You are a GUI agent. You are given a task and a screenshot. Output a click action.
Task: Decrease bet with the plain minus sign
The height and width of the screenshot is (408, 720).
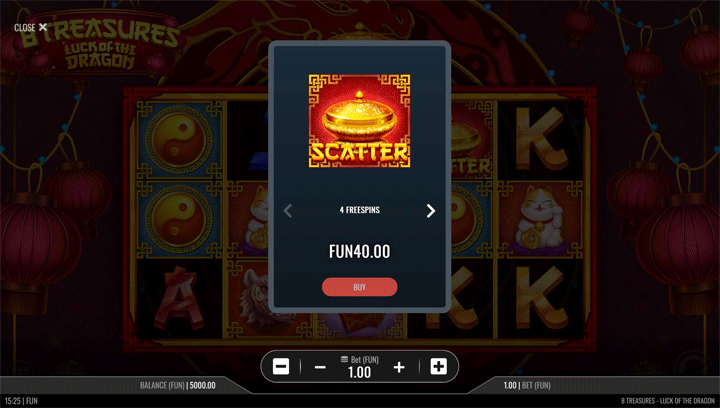click(321, 367)
